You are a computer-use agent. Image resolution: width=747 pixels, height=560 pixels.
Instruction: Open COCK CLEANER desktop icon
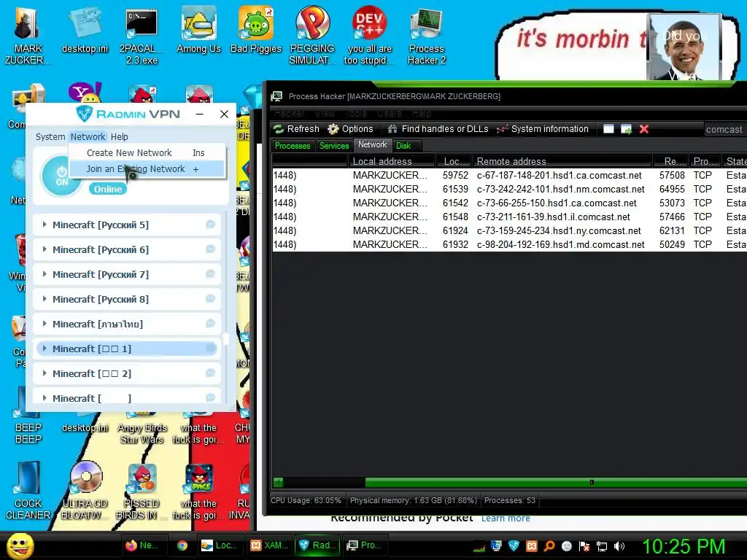point(28,491)
